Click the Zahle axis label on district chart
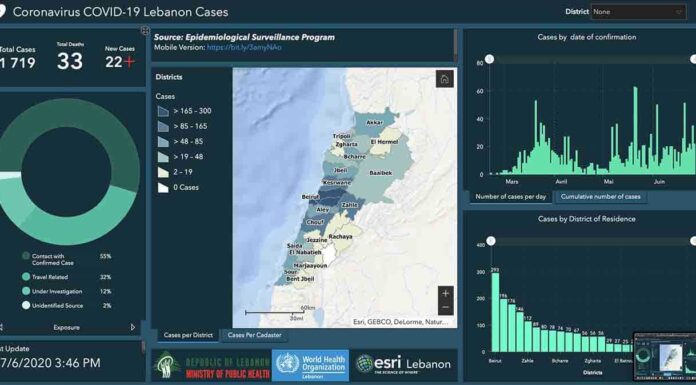This screenshot has width=696, height=385. (527, 361)
